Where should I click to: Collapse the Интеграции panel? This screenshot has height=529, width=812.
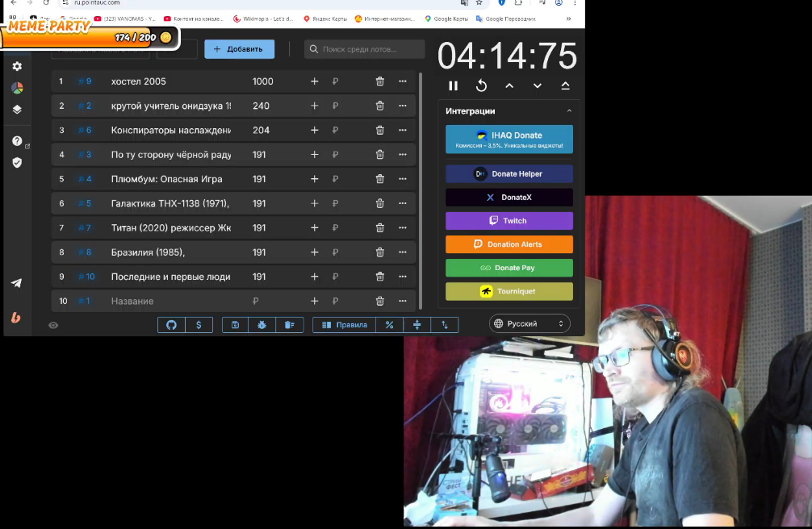tap(569, 110)
